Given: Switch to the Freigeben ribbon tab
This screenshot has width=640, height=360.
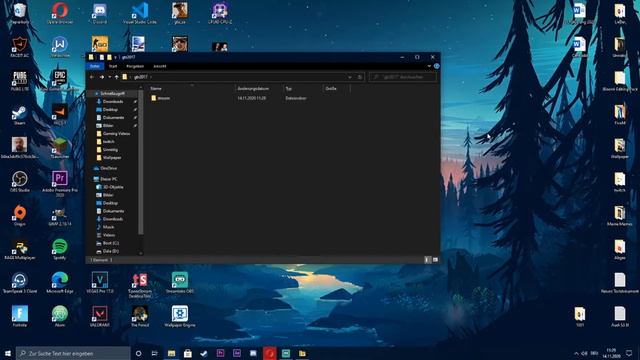Looking at the screenshot, I should 135,66.
